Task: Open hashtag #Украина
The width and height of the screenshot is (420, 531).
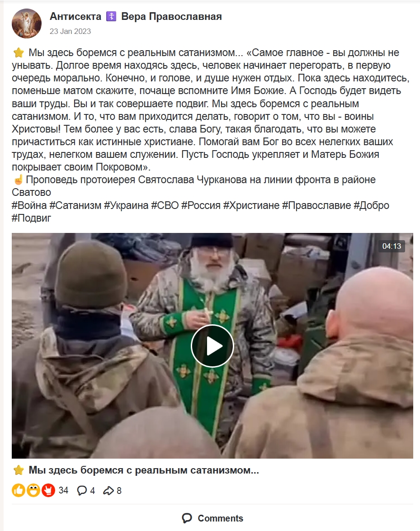Action: [126, 205]
